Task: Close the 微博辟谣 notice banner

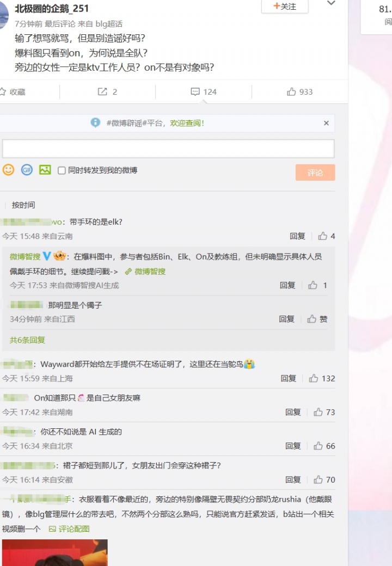Action: pos(326,123)
